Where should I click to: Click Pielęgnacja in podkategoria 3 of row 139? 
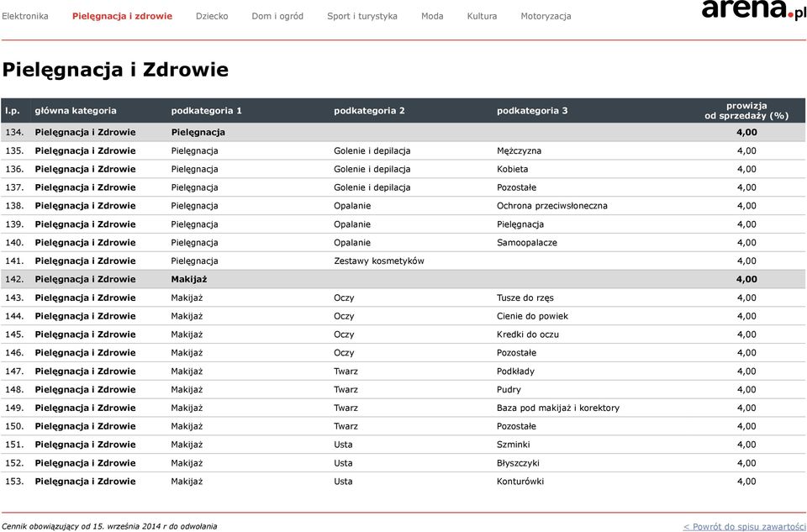coord(520,224)
